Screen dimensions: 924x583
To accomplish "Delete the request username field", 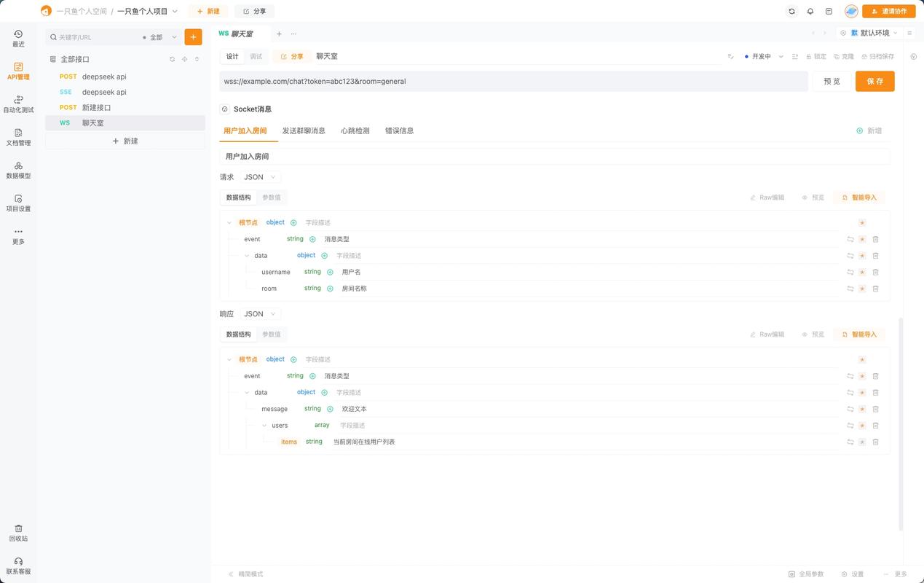I will [x=875, y=272].
